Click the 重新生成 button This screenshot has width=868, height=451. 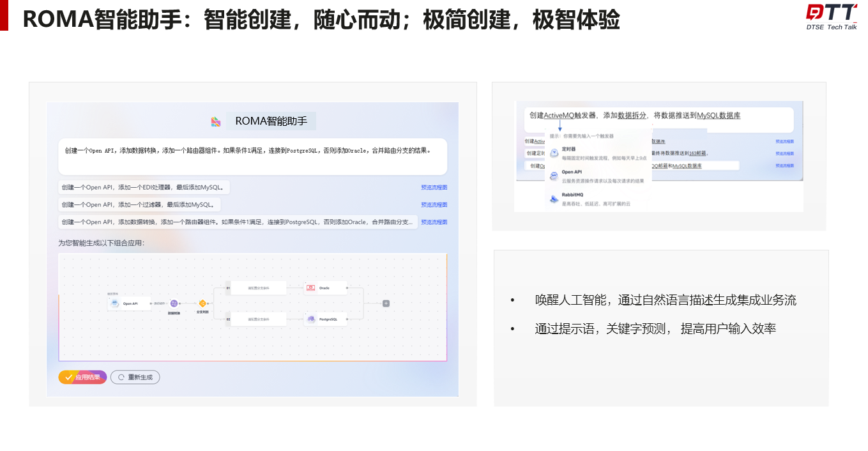coord(135,377)
